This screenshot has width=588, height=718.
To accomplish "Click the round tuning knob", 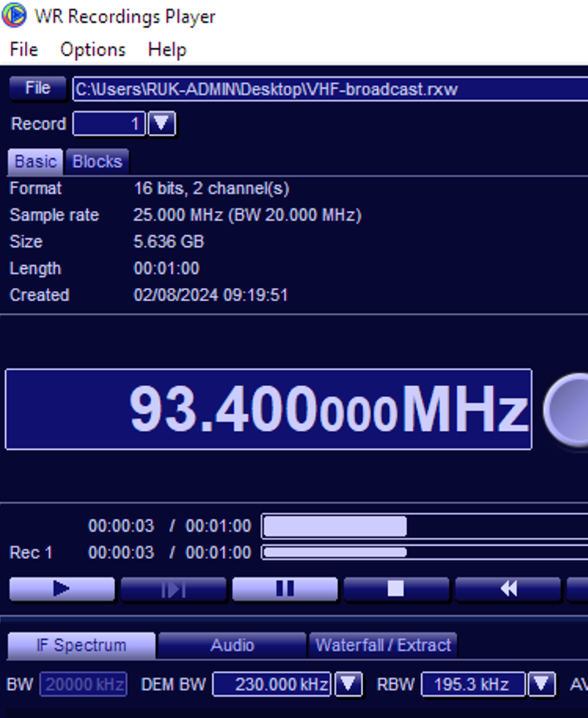I will pyautogui.click(x=568, y=410).
